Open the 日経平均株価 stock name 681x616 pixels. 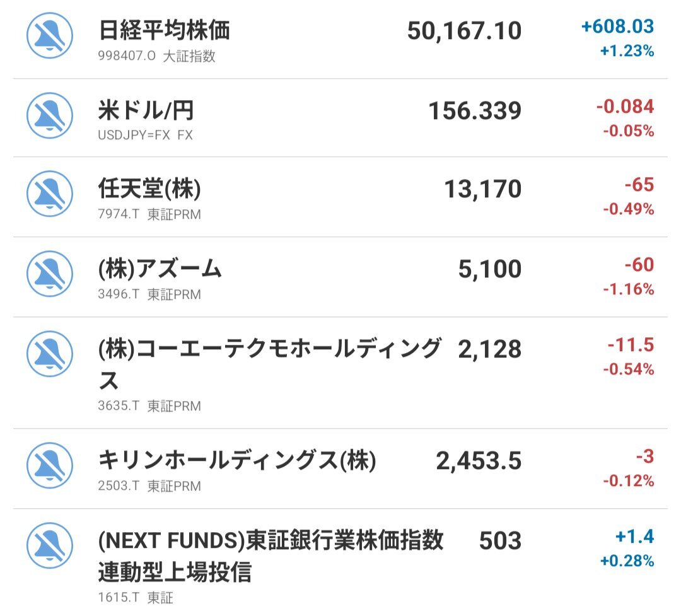pos(164,30)
